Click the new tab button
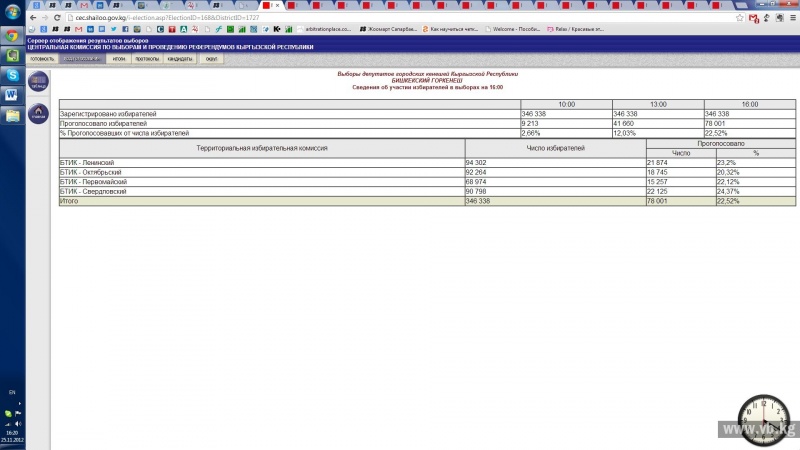Screen dimensions: 800x450 (741, 6)
